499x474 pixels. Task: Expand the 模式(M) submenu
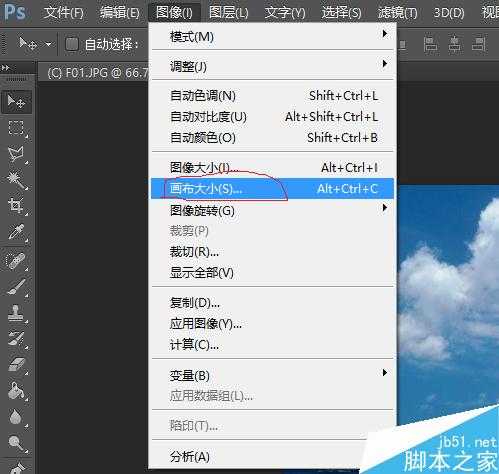click(273, 36)
